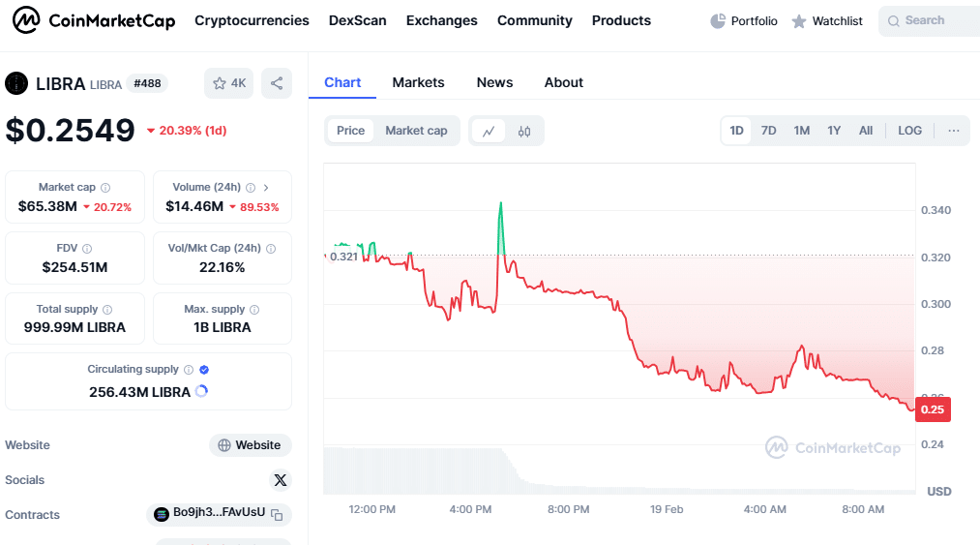Expand Volume (24h) chevron arrow

[x=266, y=188]
